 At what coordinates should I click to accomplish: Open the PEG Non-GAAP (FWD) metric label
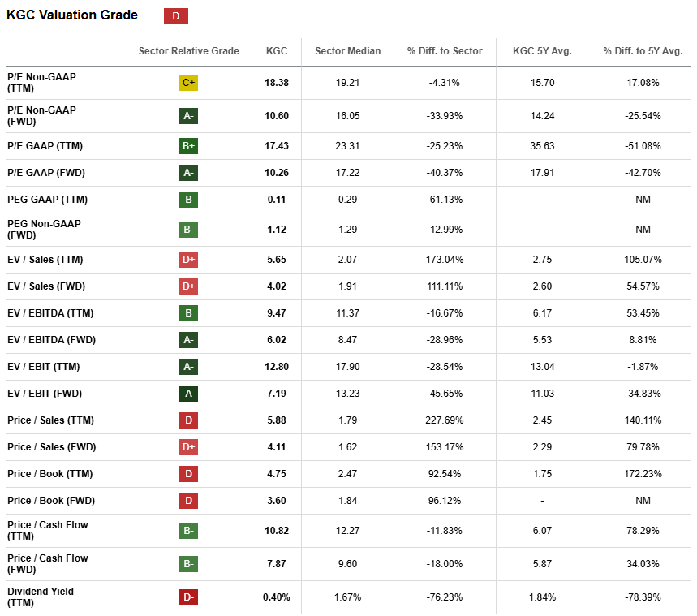click(44, 230)
